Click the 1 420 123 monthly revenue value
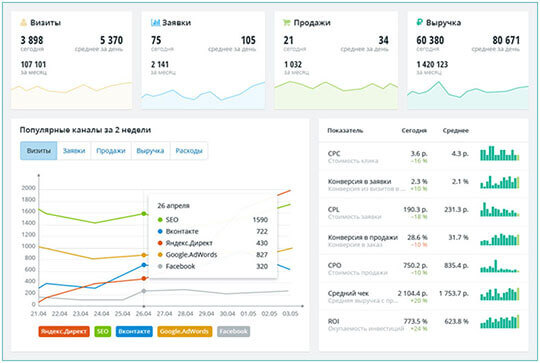 tap(432, 64)
